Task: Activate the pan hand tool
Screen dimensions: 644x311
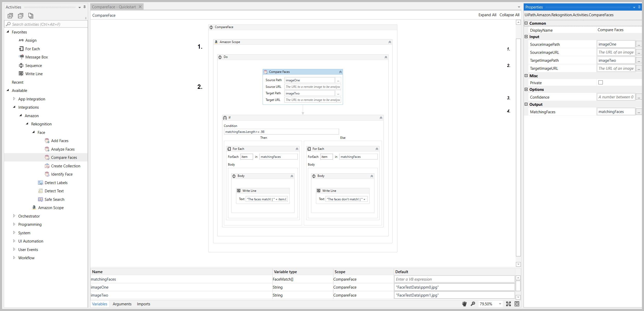Action: 464,304
